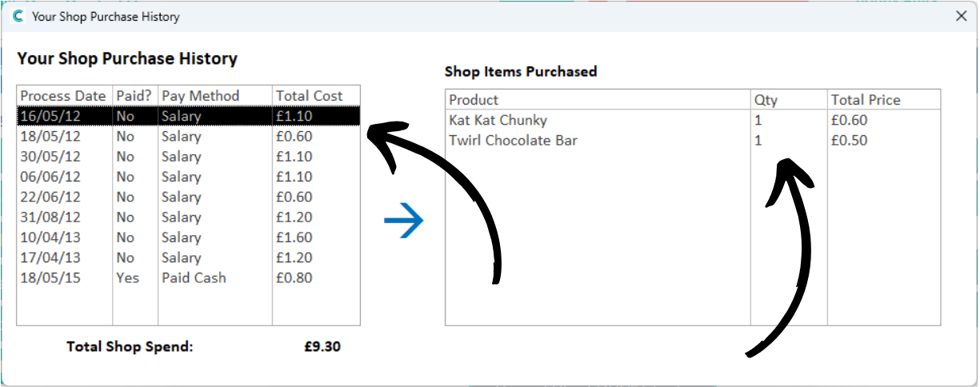Select the 18/05/12 purchase row
The height and width of the screenshot is (387, 980).
click(189, 137)
